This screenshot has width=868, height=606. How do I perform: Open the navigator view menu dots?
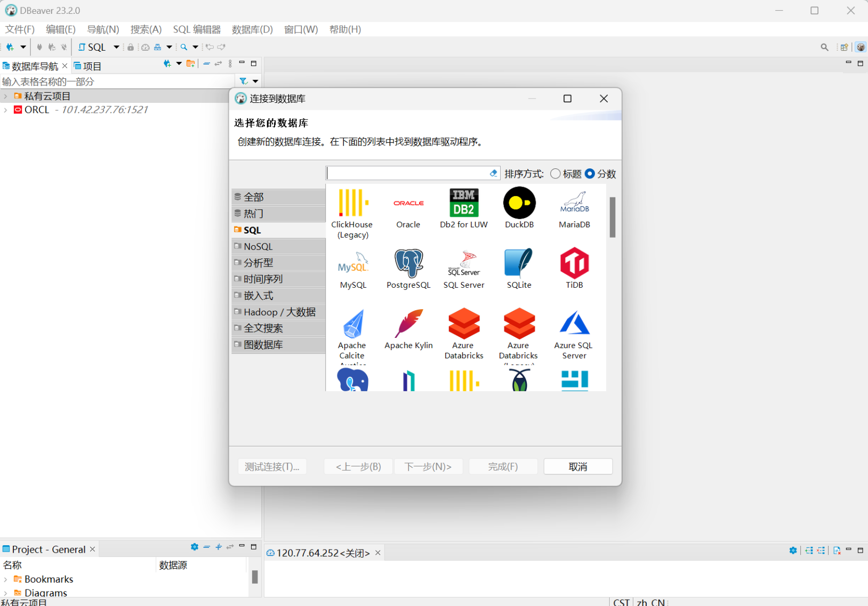[230, 64]
